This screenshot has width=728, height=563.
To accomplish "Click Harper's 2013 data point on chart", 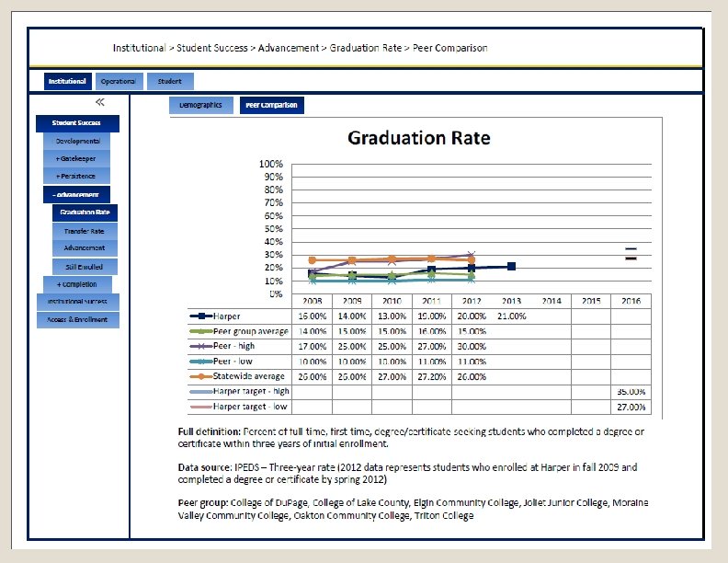I will 511,266.
